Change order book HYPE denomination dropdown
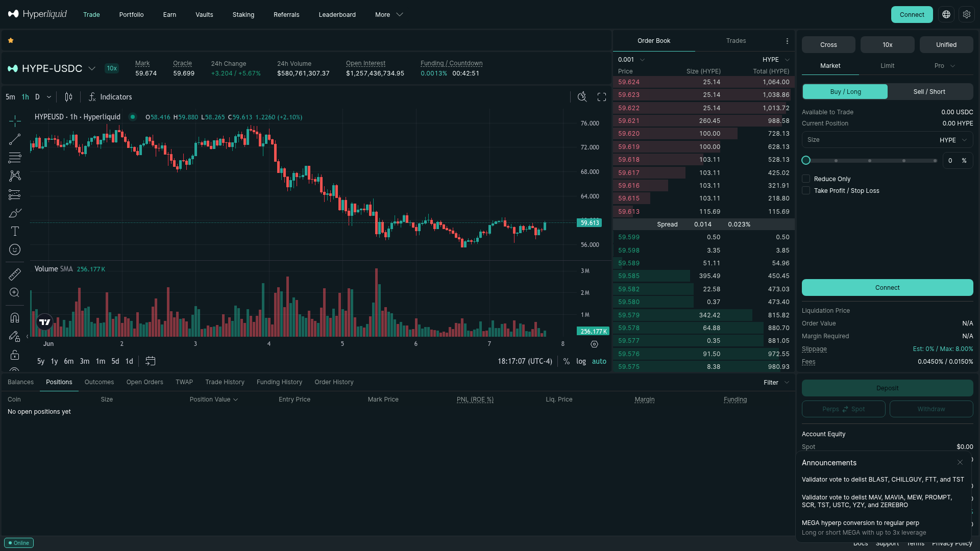Screen dimensions: 980x551 [x=776, y=60]
